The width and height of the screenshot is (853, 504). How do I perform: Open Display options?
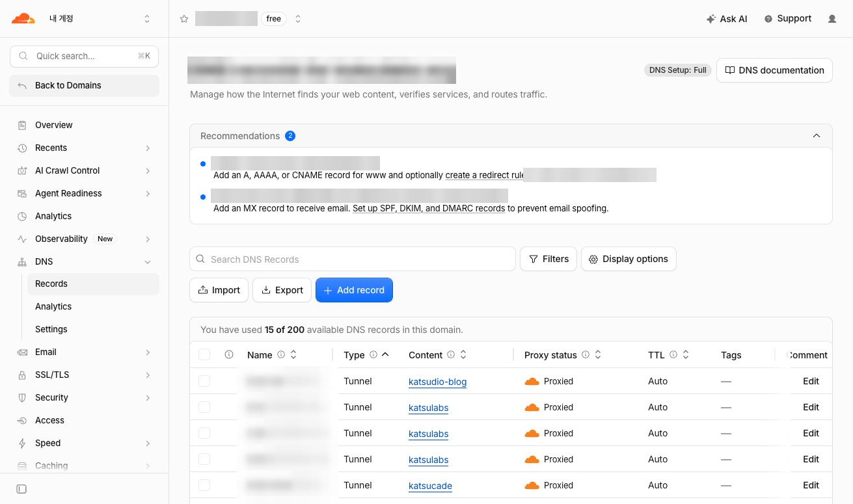click(629, 259)
